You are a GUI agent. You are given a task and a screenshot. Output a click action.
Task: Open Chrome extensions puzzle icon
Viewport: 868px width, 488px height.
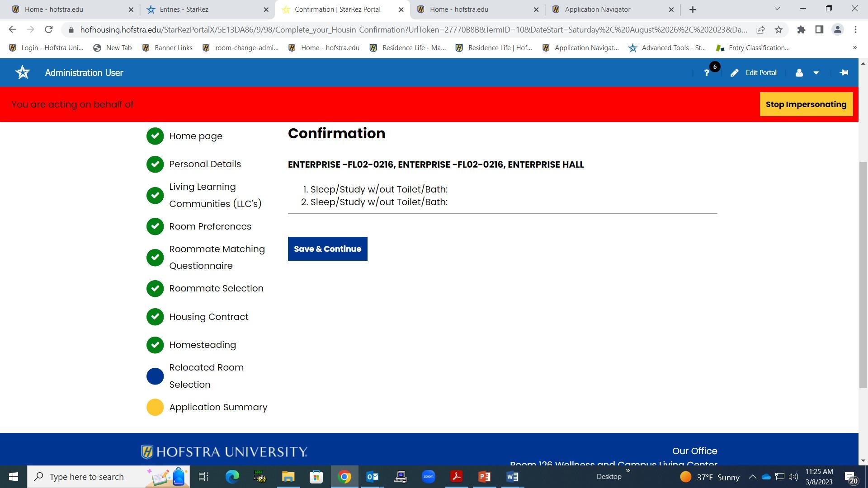(801, 30)
